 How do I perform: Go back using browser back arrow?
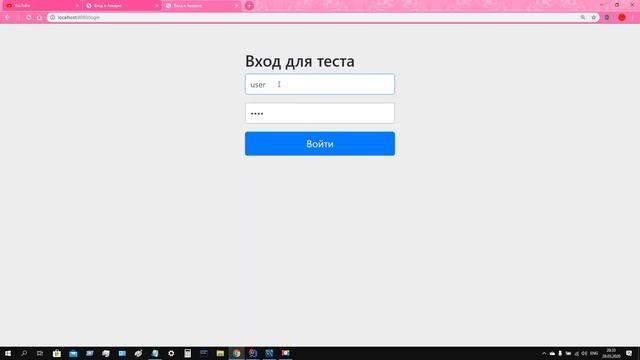(x=7, y=18)
